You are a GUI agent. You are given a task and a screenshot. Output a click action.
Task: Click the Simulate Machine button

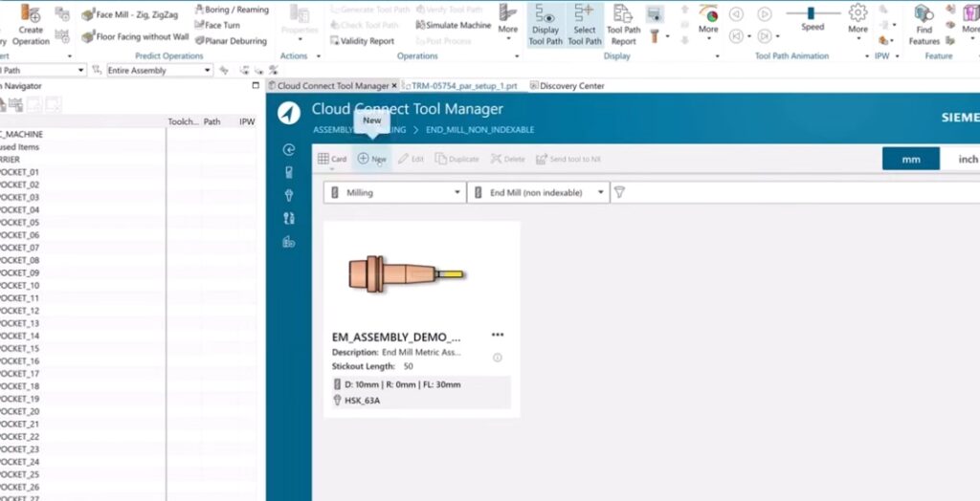(454, 25)
